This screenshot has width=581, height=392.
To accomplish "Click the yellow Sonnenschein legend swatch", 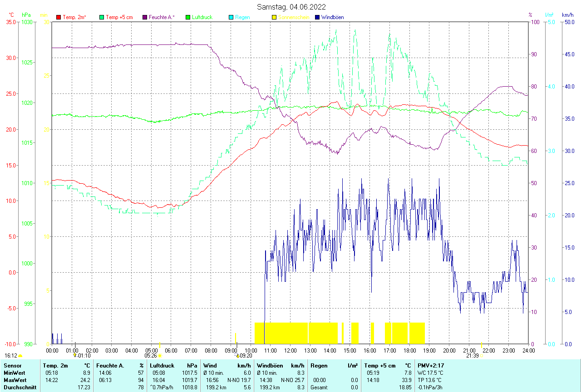I will tap(274, 17).
